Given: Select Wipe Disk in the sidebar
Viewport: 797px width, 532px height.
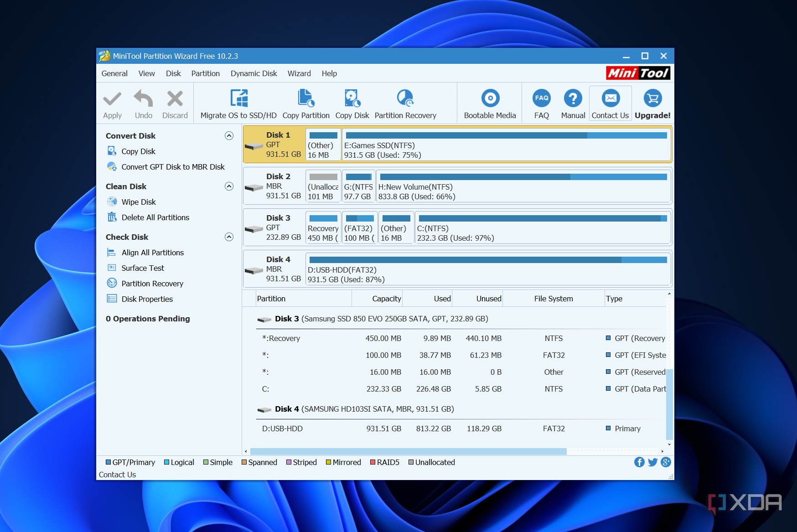Looking at the screenshot, I should [x=138, y=201].
